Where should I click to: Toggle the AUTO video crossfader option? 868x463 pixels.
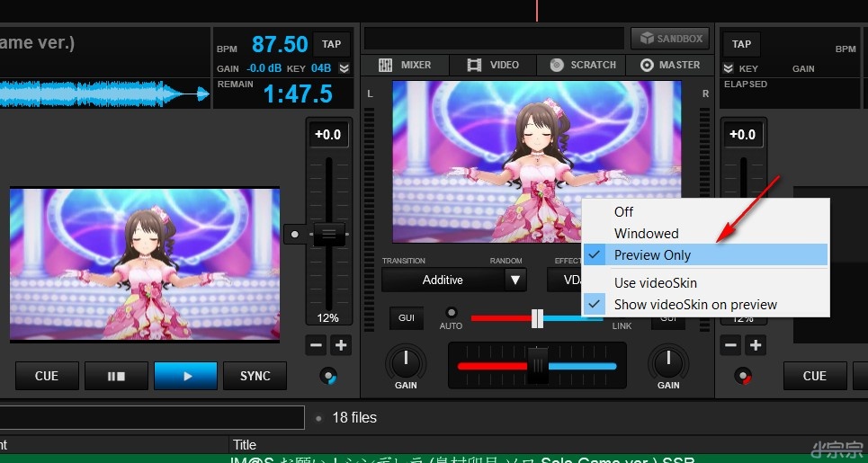(452, 313)
